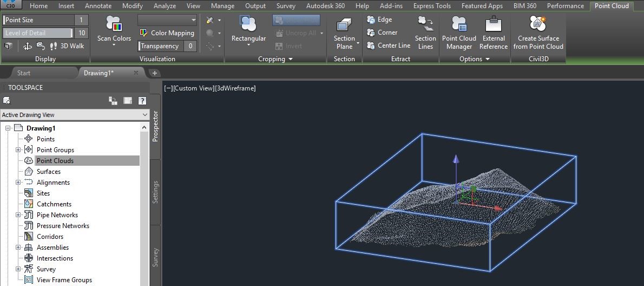Open External Reference palette
Viewport: 644px width, 286px height.
coord(493,33)
